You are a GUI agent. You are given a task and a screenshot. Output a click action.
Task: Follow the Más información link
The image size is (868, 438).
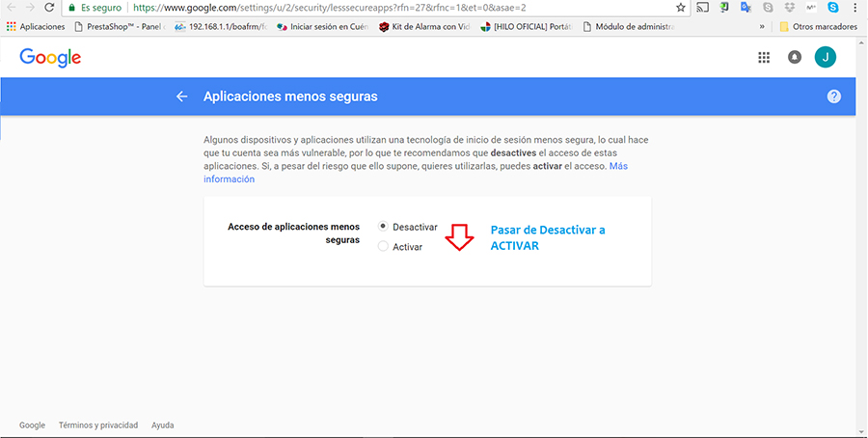point(618,166)
